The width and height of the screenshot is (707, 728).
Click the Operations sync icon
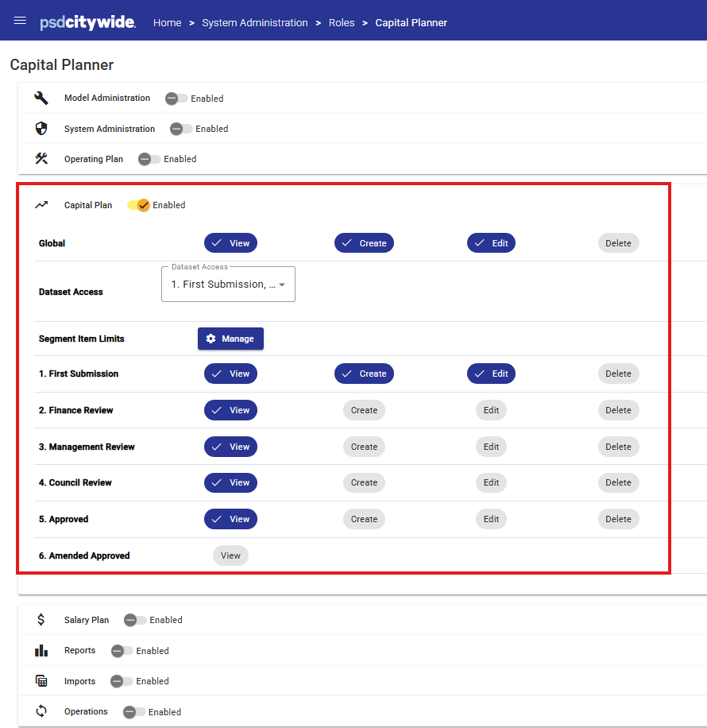click(x=41, y=711)
